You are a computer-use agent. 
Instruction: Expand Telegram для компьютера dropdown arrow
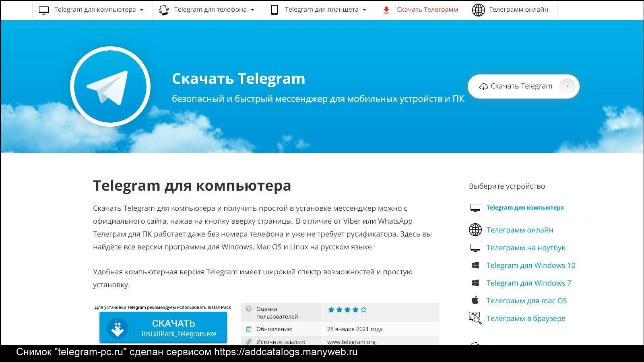tap(142, 10)
